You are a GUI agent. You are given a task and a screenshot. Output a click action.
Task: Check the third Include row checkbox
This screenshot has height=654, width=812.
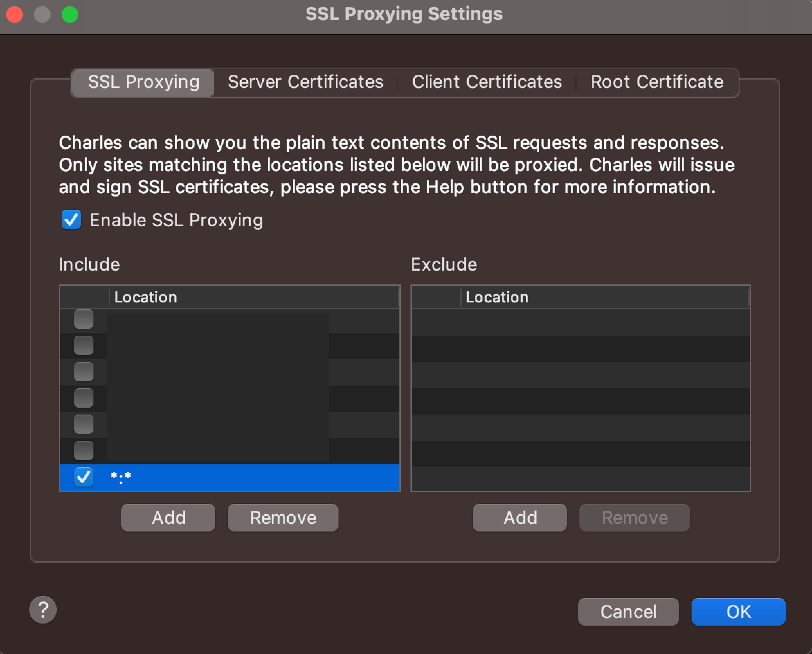point(83,372)
